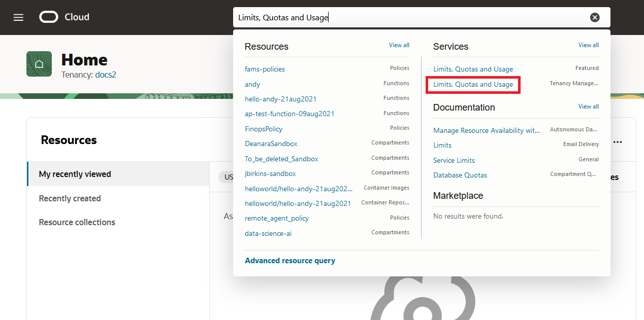Screen dimensions: 644x320
Task: Click the highlighted Limits, Quotas and Usage service
Action: click(473, 84)
